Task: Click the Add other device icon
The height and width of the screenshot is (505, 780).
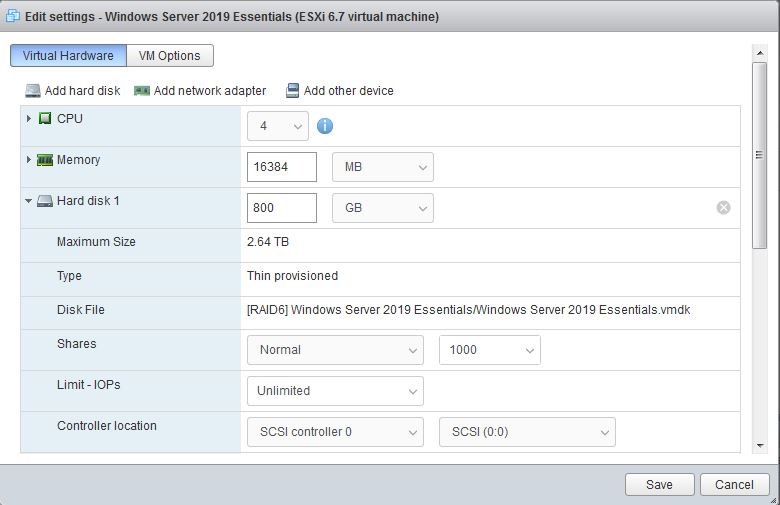Action: [292, 91]
